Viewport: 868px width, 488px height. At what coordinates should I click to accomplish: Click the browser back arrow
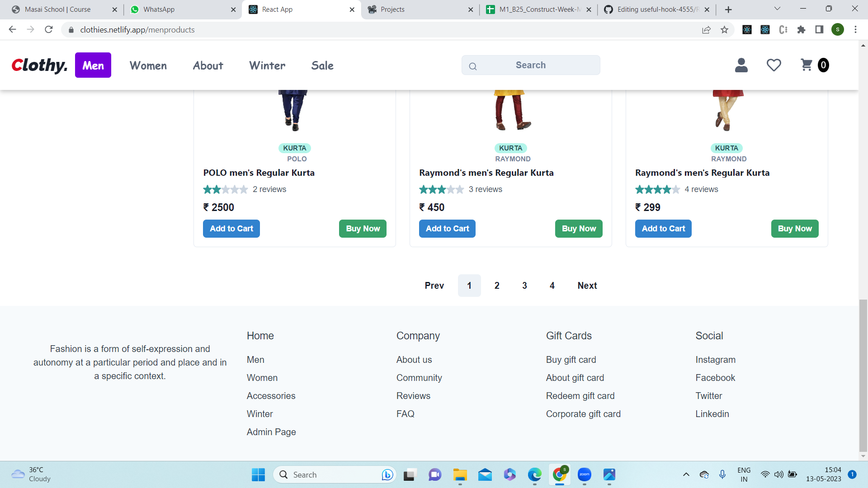tap(12, 29)
